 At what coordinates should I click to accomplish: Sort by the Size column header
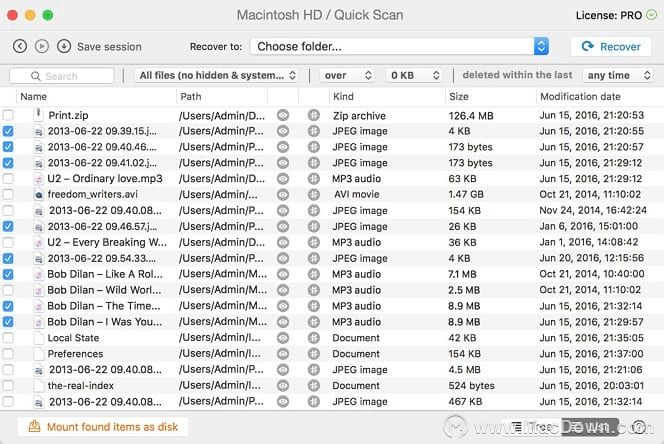[459, 97]
